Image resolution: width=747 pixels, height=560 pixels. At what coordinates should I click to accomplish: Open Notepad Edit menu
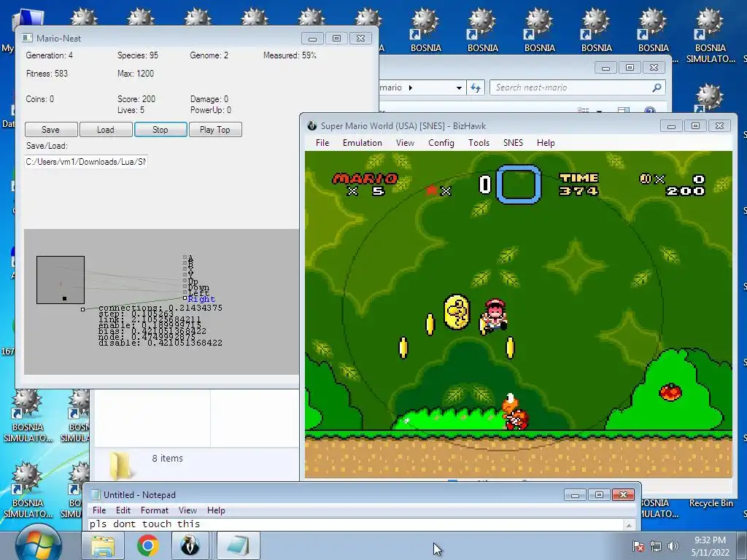(x=123, y=510)
